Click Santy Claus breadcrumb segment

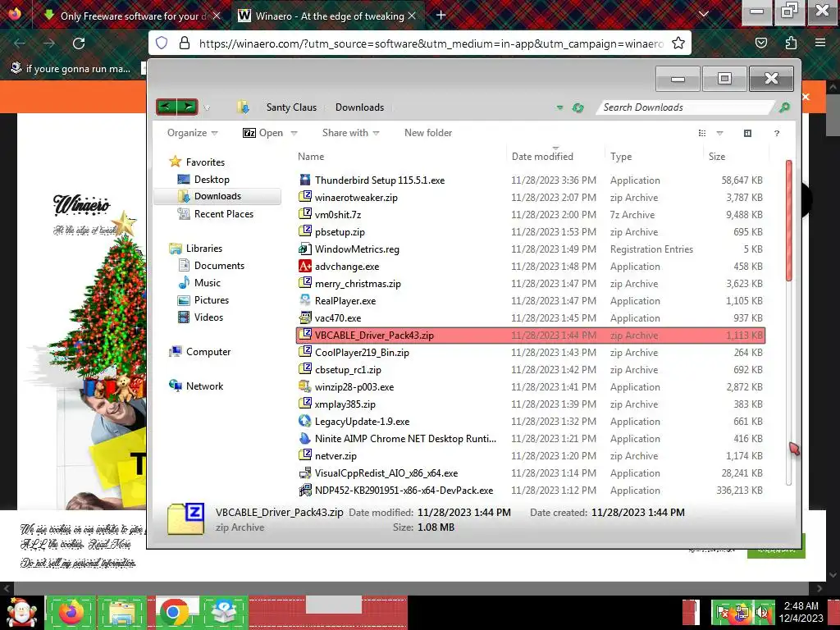coord(291,107)
